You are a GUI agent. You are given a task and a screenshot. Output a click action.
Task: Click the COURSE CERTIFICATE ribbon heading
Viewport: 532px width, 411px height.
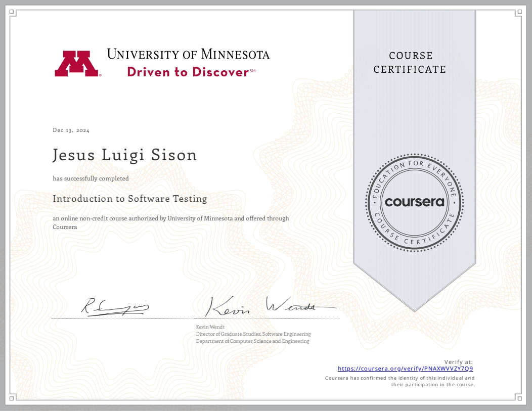(410, 63)
